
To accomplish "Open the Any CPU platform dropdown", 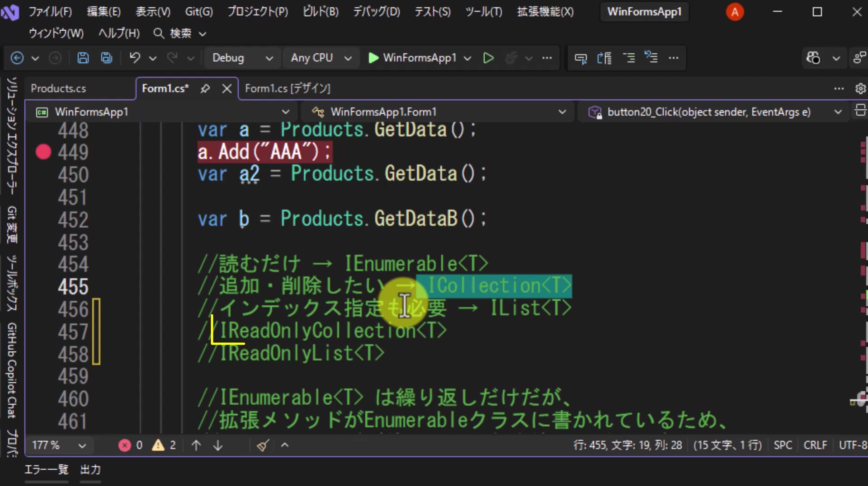I will tap(321, 58).
